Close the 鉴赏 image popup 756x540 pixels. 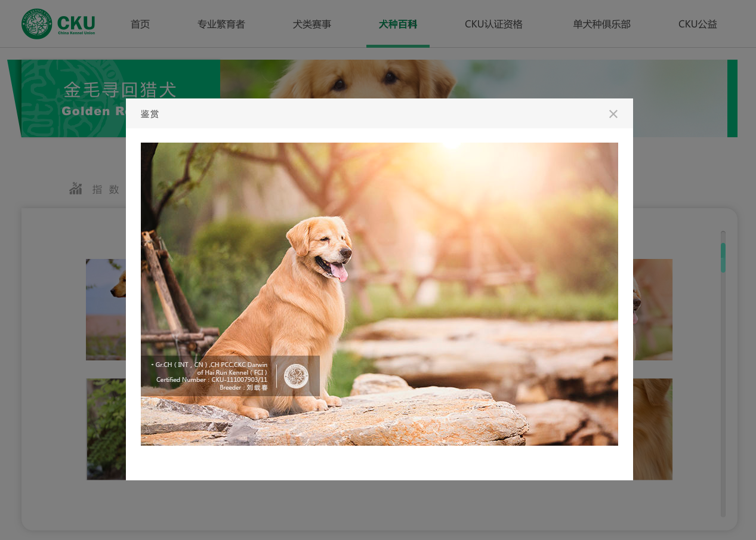click(x=613, y=114)
